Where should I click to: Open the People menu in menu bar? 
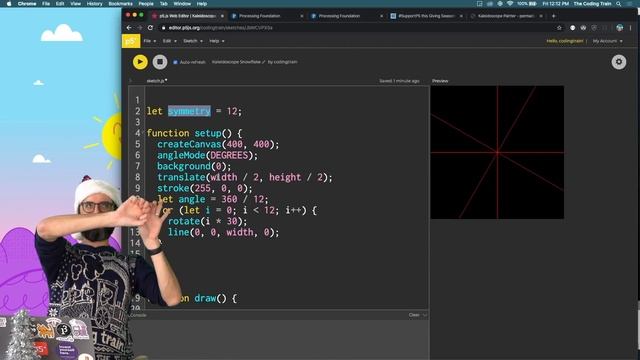pyautogui.click(x=146, y=4)
